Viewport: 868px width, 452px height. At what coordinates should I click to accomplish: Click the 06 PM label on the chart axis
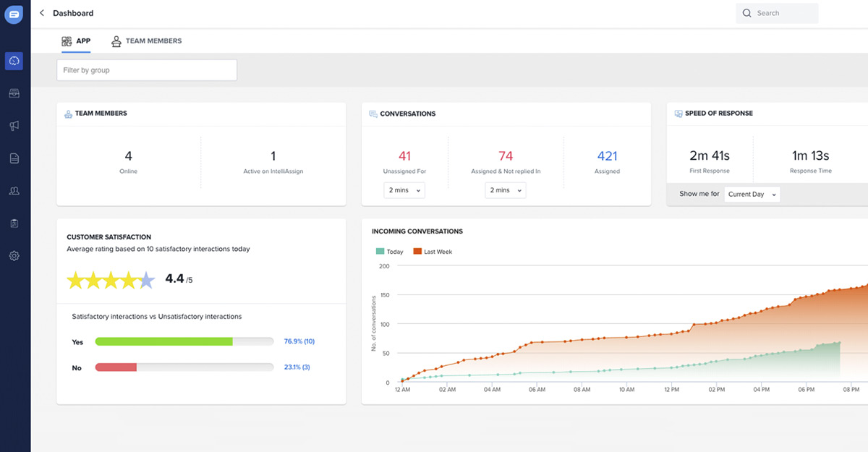pyautogui.click(x=807, y=390)
